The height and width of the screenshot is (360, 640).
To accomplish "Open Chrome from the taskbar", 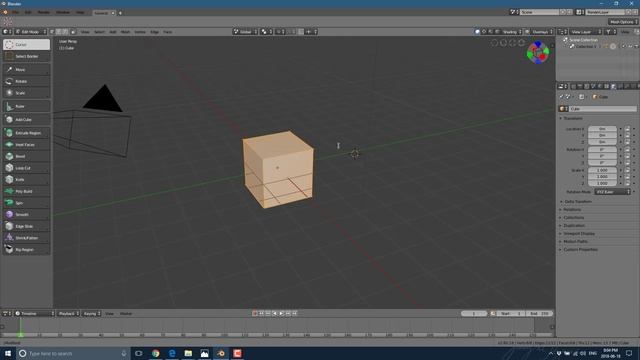I will click(156, 353).
